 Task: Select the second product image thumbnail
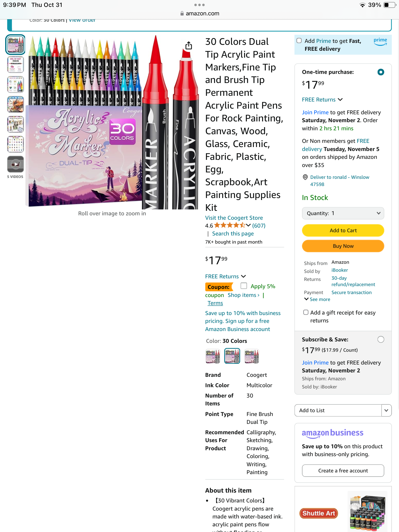[x=16, y=65]
